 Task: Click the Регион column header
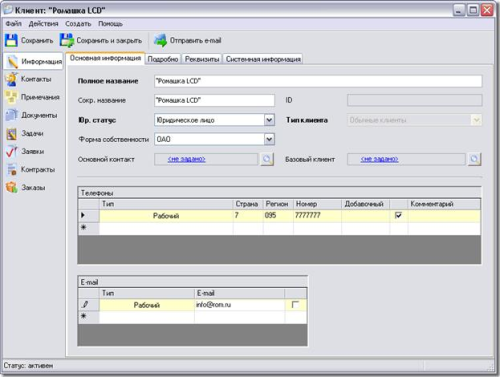pyautogui.click(x=278, y=204)
